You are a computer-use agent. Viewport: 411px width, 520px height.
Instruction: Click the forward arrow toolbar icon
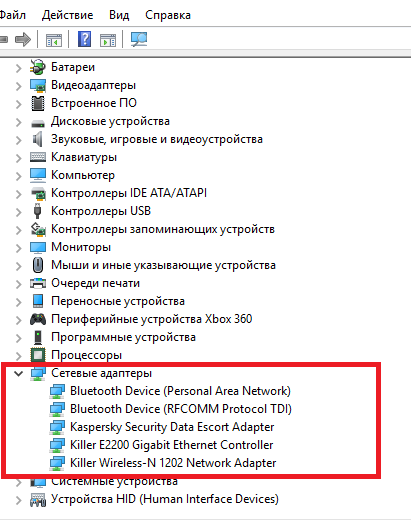pos(23,40)
